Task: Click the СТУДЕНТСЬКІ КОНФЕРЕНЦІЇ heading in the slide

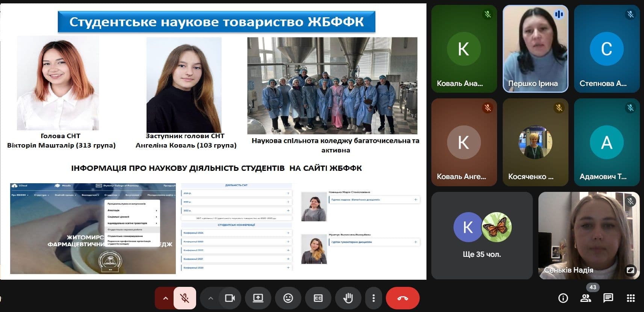Action: 236,225
